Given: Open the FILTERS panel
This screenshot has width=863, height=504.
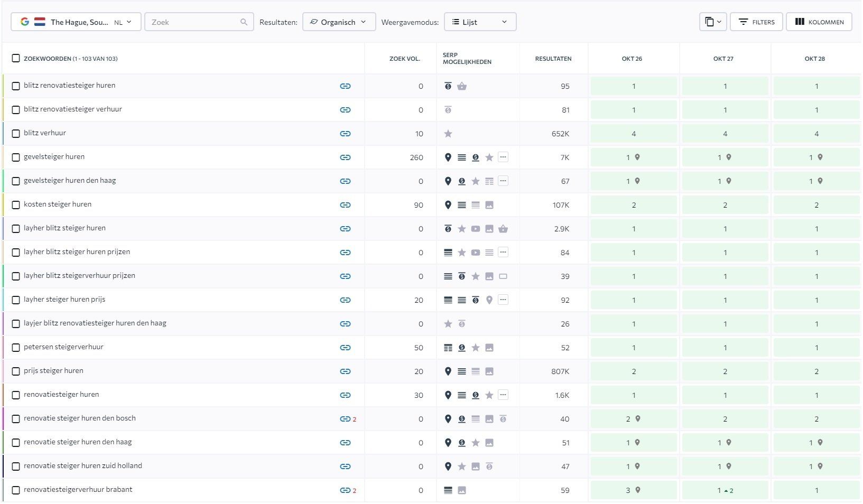Looking at the screenshot, I should point(756,22).
